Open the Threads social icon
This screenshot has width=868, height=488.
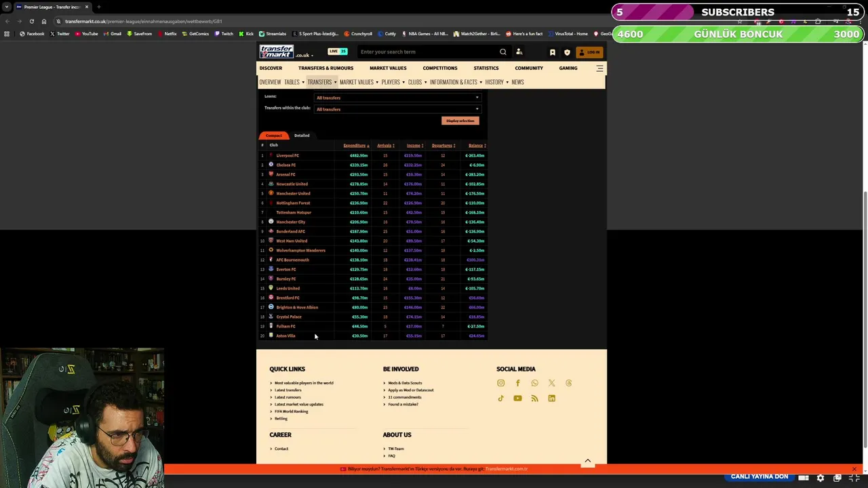(568, 383)
